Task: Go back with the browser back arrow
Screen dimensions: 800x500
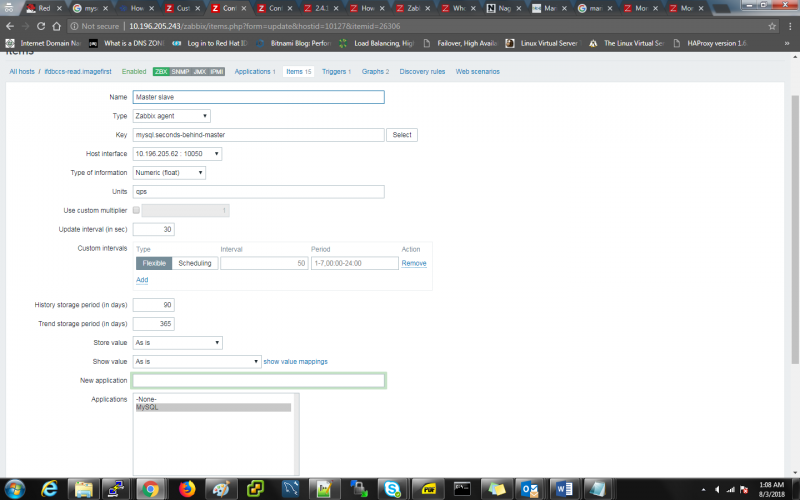Action: pos(10,26)
